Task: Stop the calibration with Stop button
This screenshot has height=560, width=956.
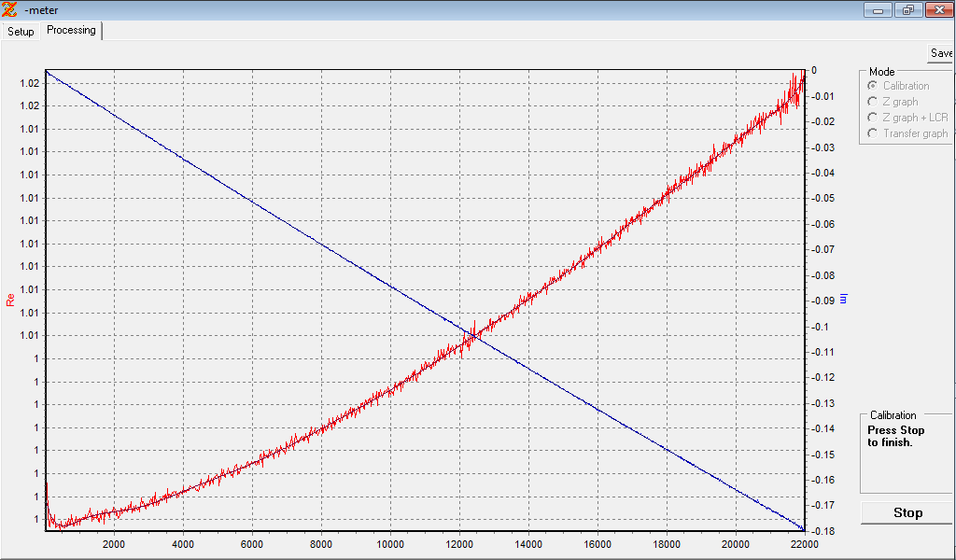Action: [x=907, y=513]
